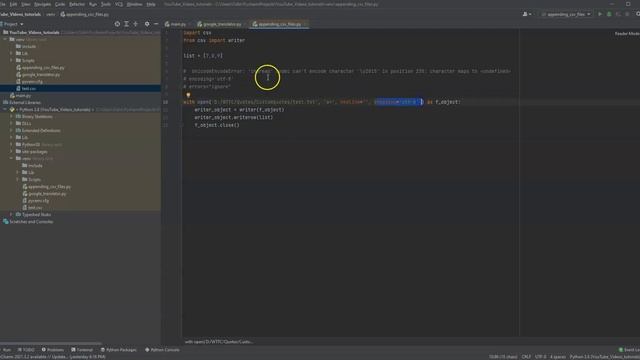This screenshot has width=640, height=360.
Task: Open the VCS menu
Action: 119,4
